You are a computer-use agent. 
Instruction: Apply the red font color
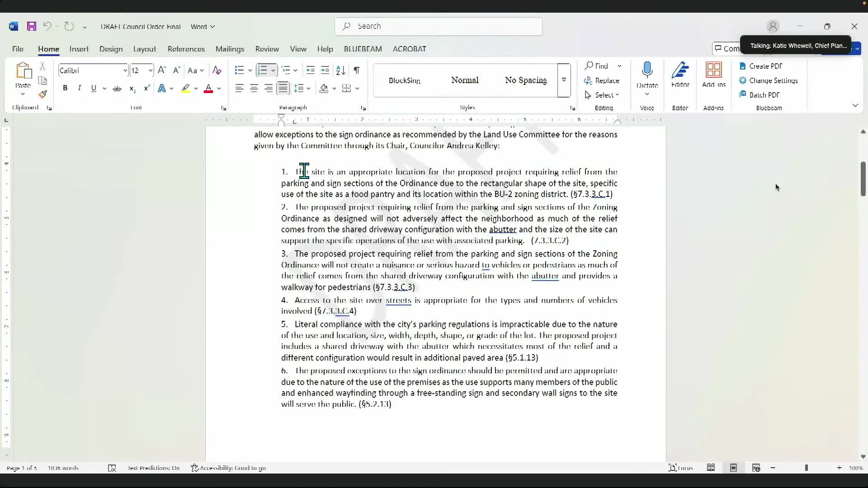208,89
